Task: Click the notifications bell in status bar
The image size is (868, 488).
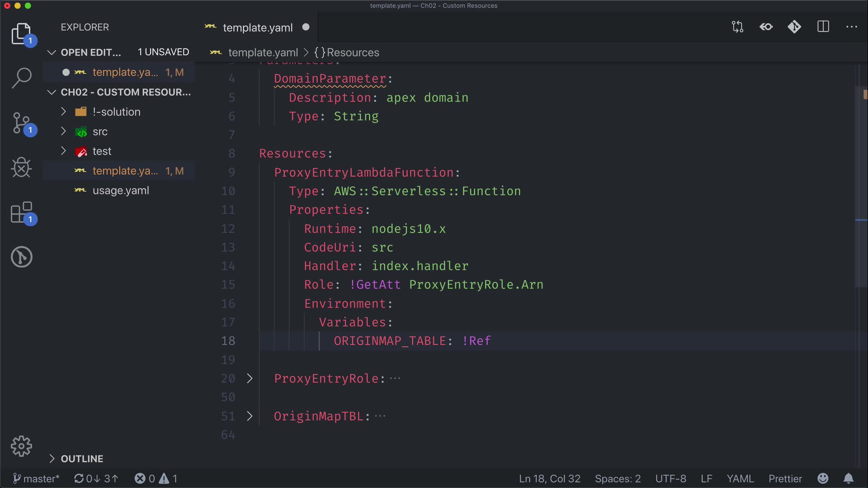Action: point(849,479)
